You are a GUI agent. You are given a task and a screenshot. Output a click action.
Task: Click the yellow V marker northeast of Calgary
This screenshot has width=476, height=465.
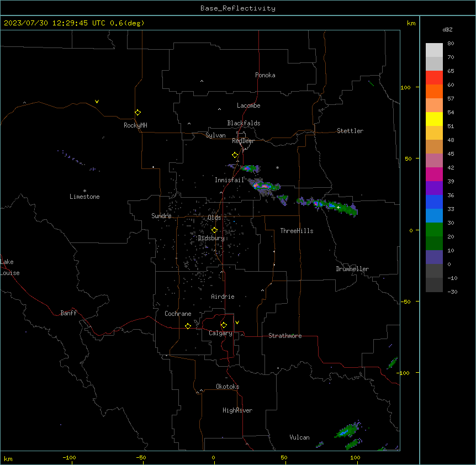(x=237, y=323)
